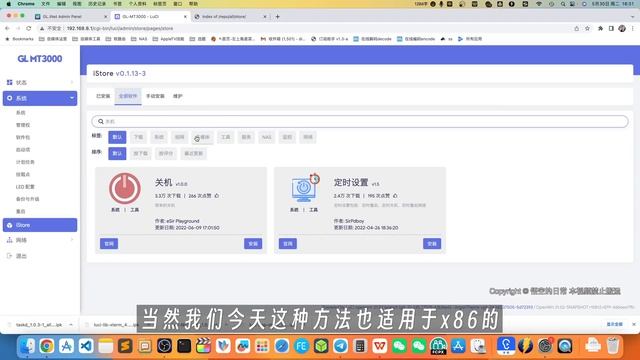Screen dimensions: 640x360
Task: Expand the 网络 sidebar section chevron
Action: (72, 240)
